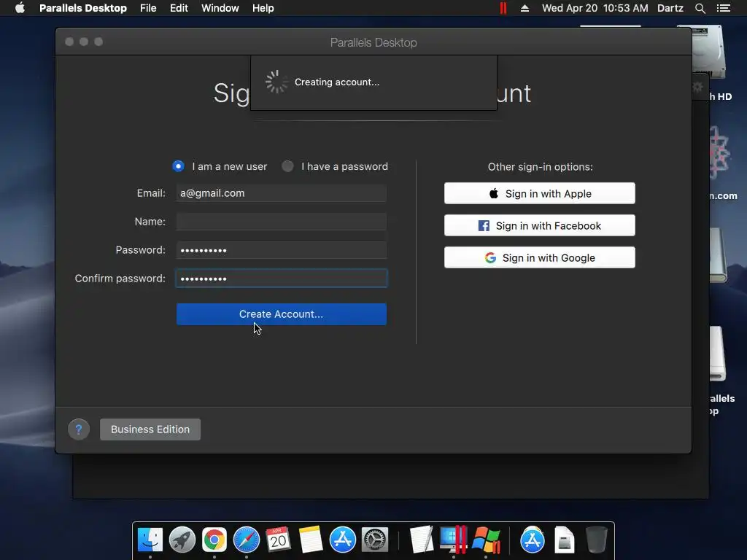Open blue App Store icon beside Notes
Image resolution: width=747 pixels, height=560 pixels.
click(x=343, y=540)
